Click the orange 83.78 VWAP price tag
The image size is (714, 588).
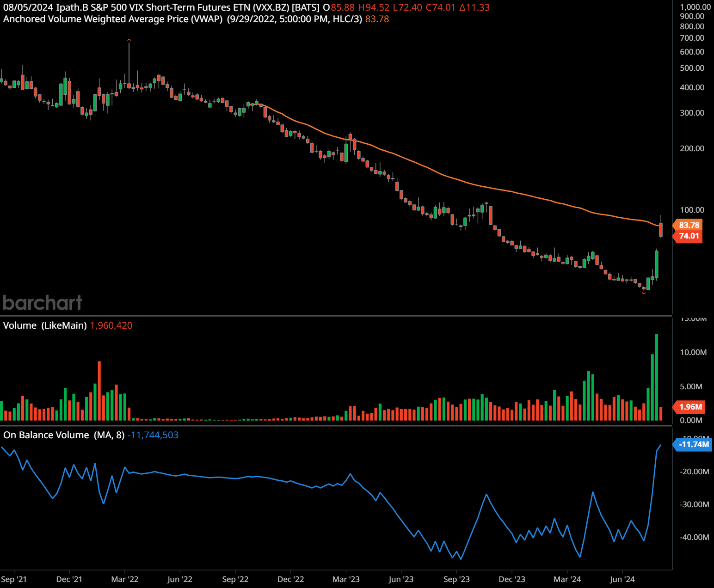[689, 225]
